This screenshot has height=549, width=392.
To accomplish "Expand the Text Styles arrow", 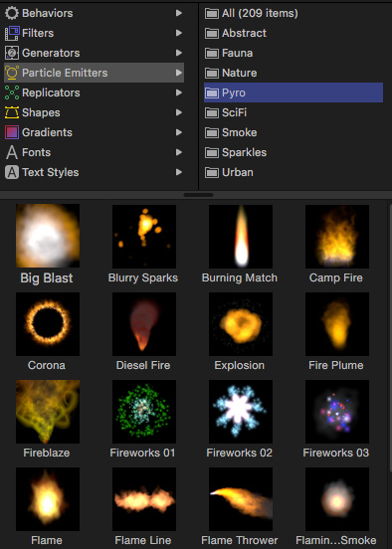I will [x=179, y=172].
